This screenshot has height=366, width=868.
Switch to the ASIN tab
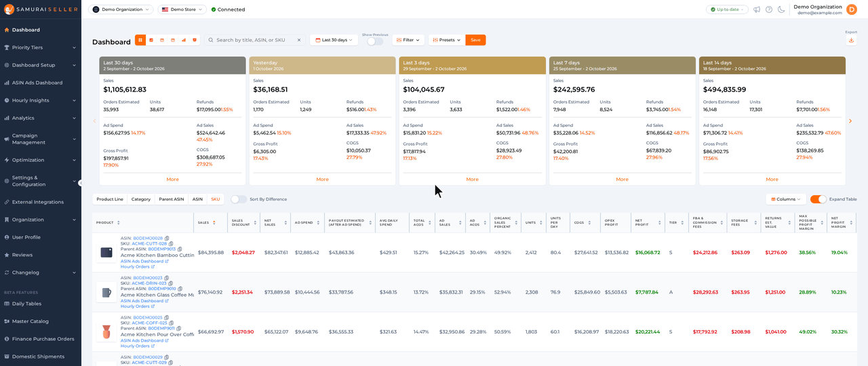tap(197, 199)
